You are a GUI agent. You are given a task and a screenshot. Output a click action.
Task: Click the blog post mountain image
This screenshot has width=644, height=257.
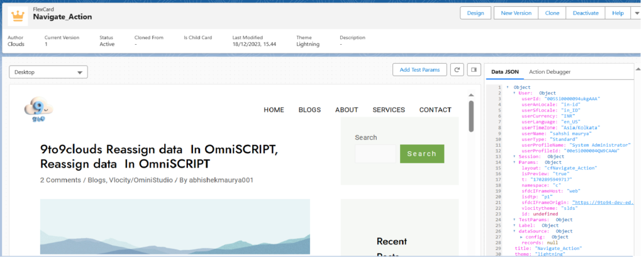[x=175, y=227]
